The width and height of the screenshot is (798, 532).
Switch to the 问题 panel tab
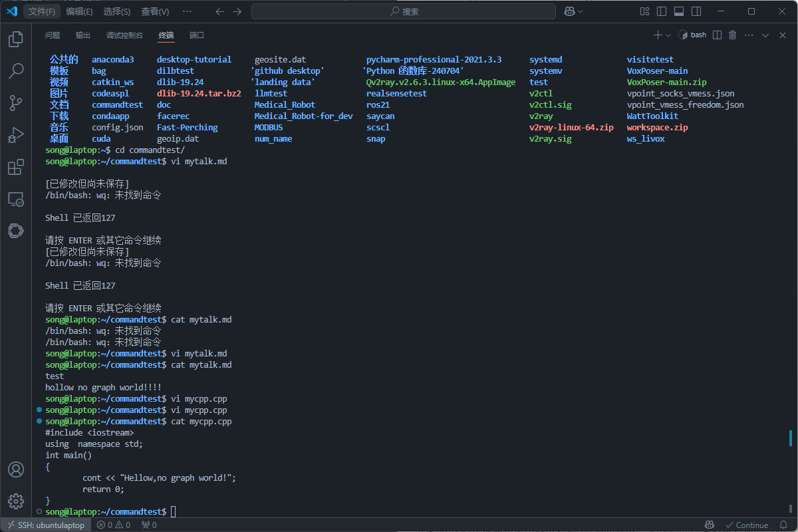pos(53,35)
